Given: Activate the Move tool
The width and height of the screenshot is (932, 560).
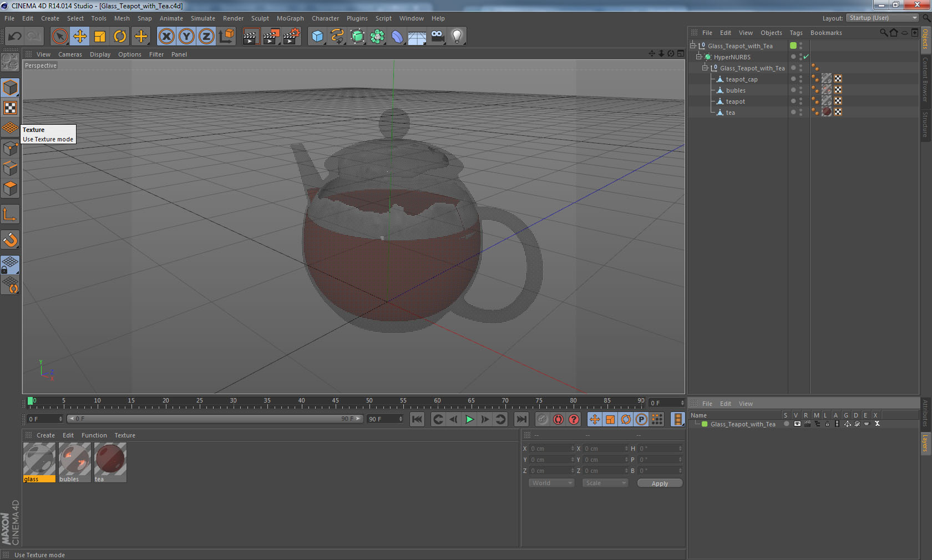Looking at the screenshot, I should [80, 37].
